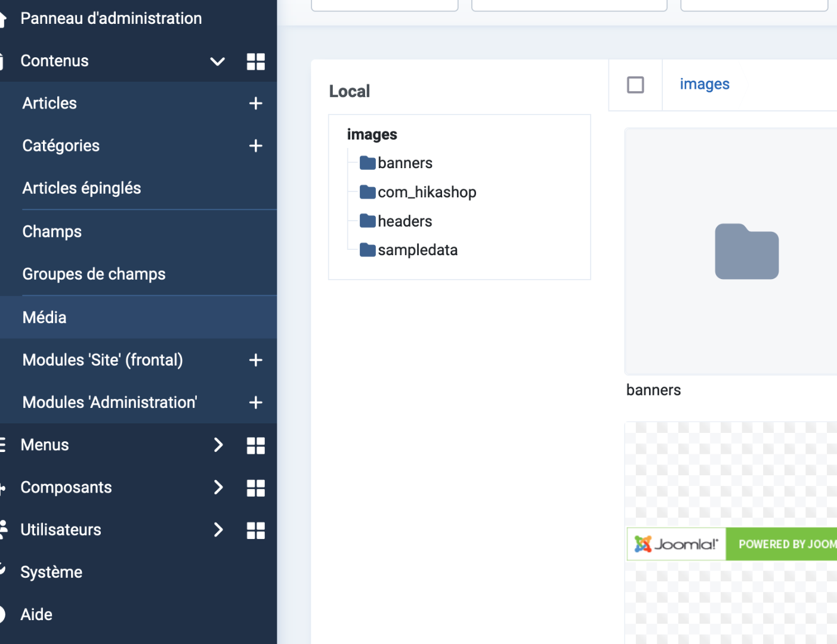The width and height of the screenshot is (837, 644).
Task: Select com_hikashop folder in tree
Action: pyautogui.click(x=427, y=192)
